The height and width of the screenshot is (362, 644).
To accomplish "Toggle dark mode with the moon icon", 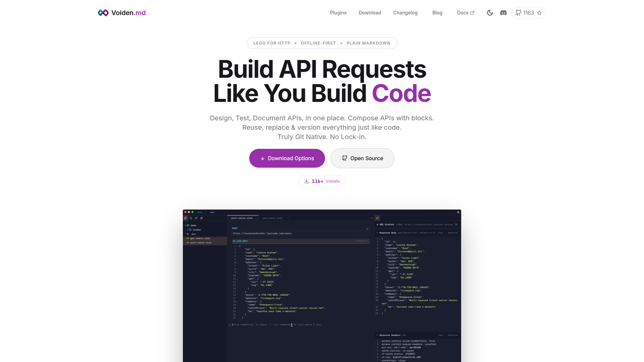I will tap(490, 13).
